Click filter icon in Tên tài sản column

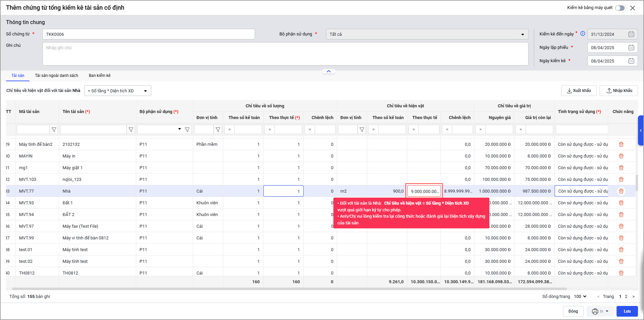pos(131,129)
